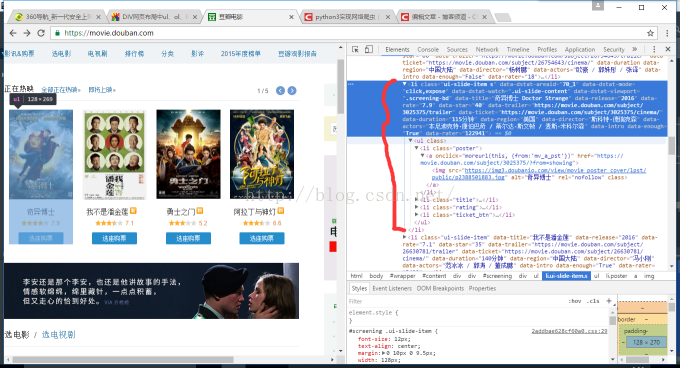Expand the li class ticket_btn node
Viewport: 680px width, 368px height.
pos(416,215)
